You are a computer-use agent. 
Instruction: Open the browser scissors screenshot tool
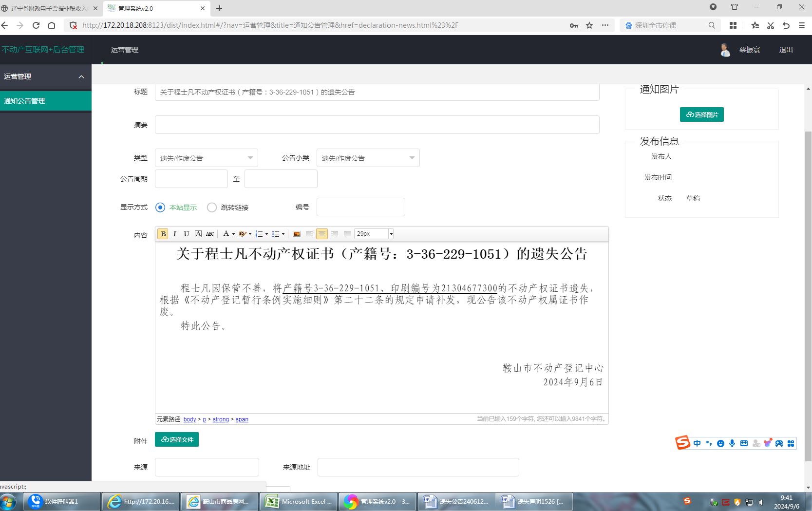click(771, 25)
